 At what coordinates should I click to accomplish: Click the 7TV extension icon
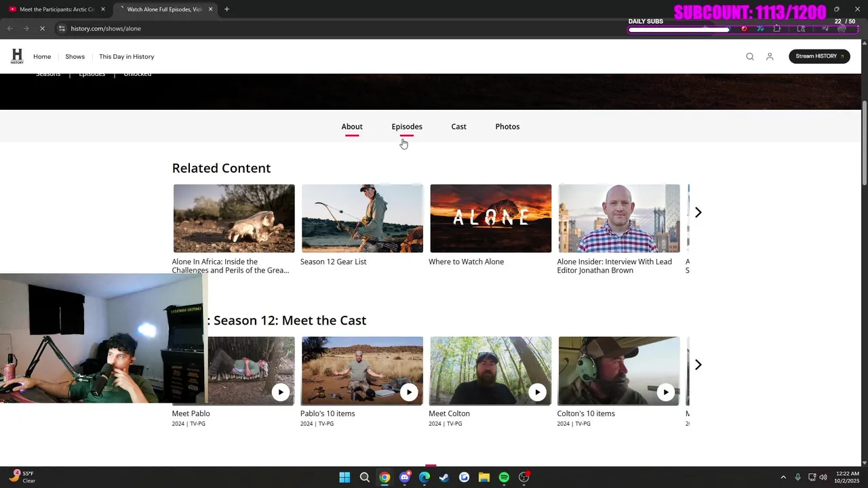760,28
